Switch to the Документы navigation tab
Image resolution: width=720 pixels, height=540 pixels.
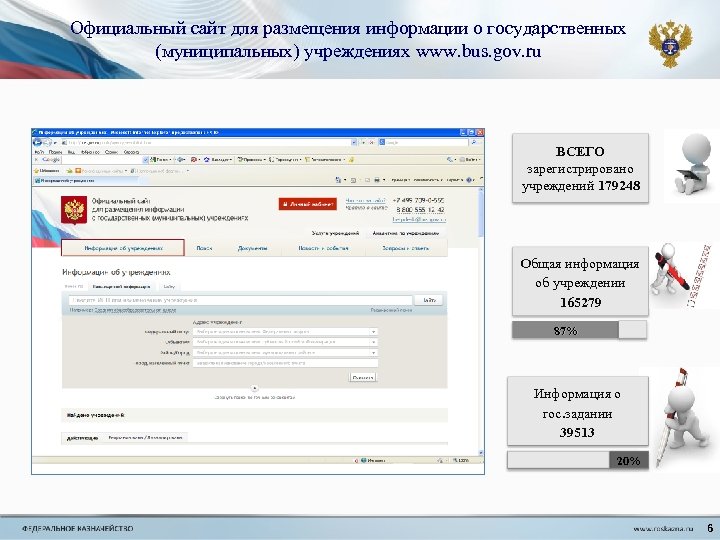253,248
